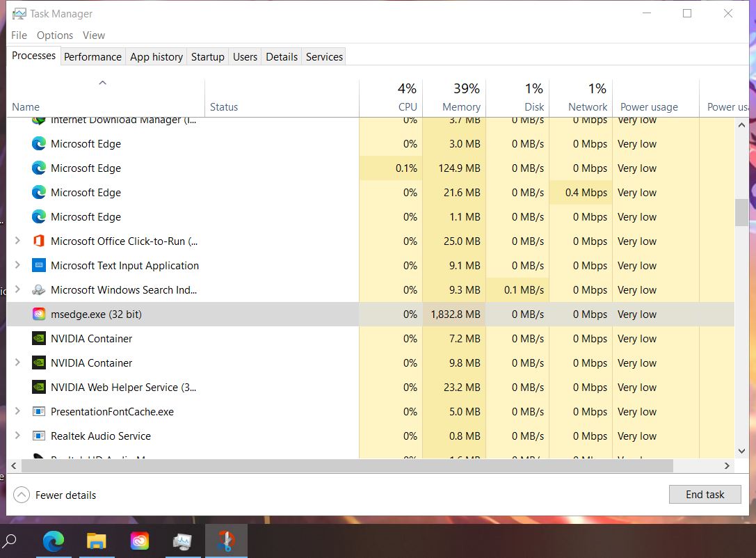Open File Explorer from the taskbar
This screenshot has height=558, width=756.
(96, 541)
